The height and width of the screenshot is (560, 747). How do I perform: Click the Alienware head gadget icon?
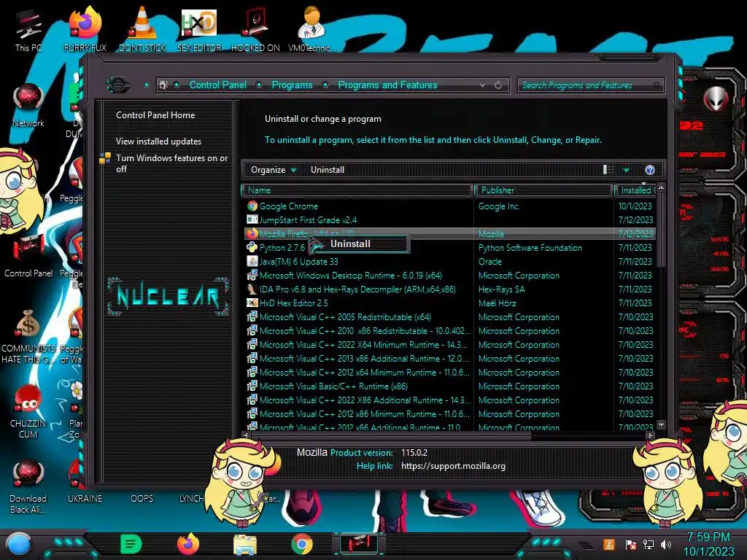coord(716,99)
